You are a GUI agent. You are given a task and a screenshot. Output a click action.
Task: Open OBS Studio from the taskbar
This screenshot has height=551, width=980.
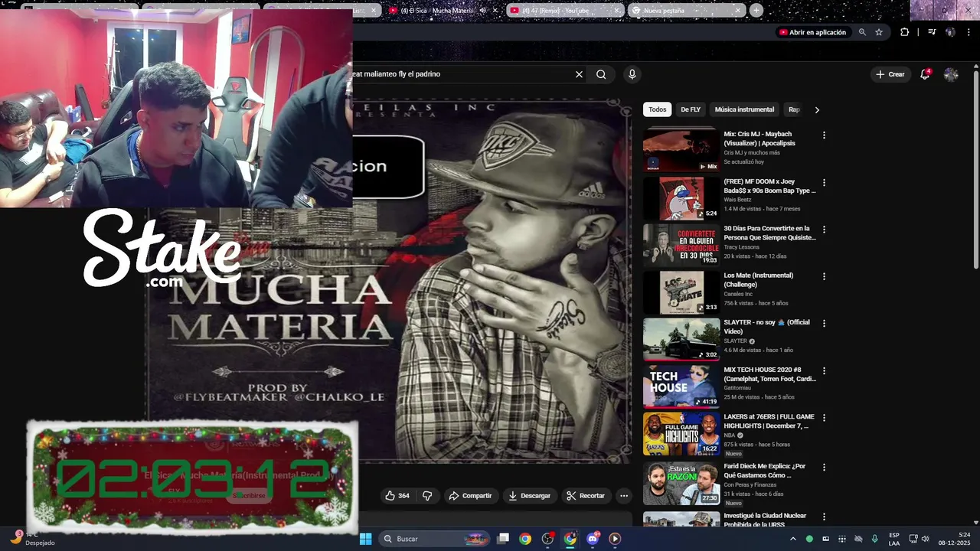[547, 539]
